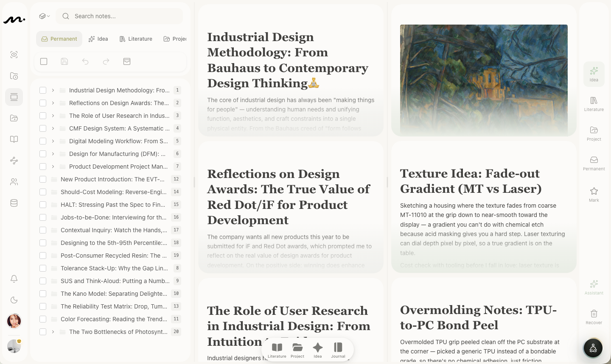Check the New Product Introduction checkbox

(x=43, y=179)
